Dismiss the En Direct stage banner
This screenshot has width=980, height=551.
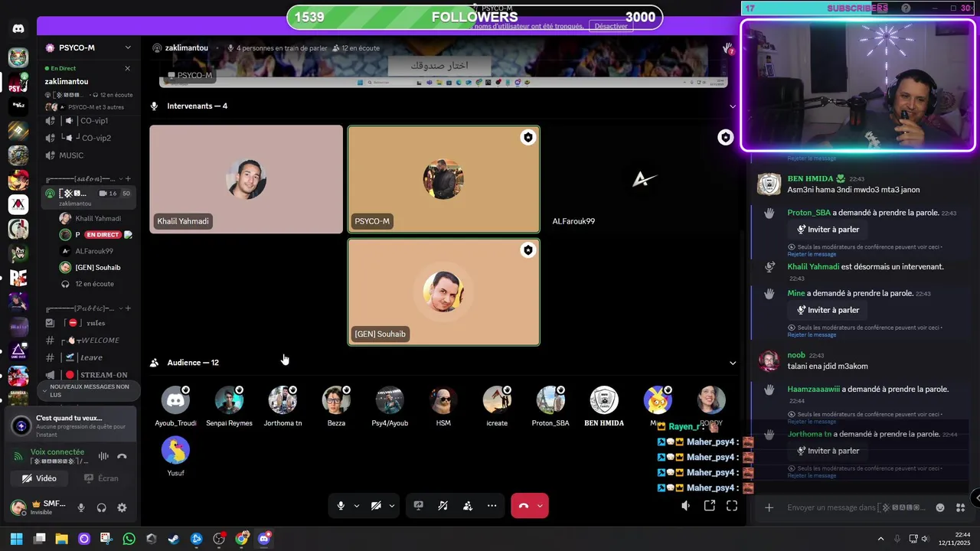pos(127,68)
